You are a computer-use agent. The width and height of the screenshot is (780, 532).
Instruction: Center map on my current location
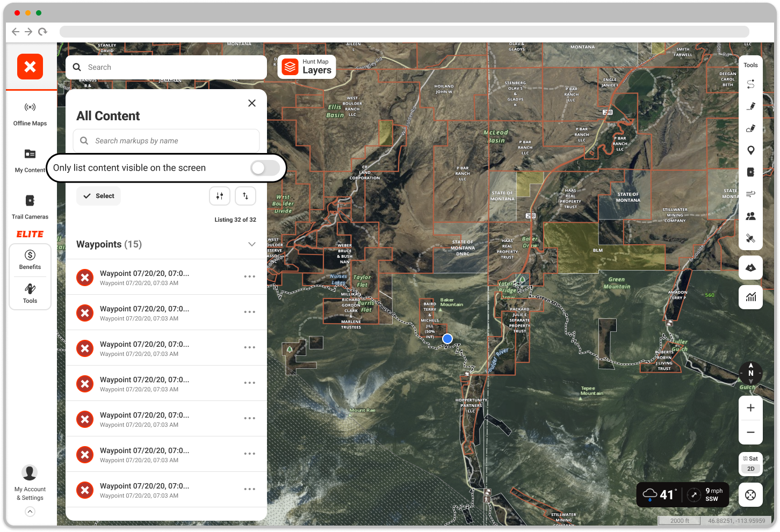click(x=751, y=495)
